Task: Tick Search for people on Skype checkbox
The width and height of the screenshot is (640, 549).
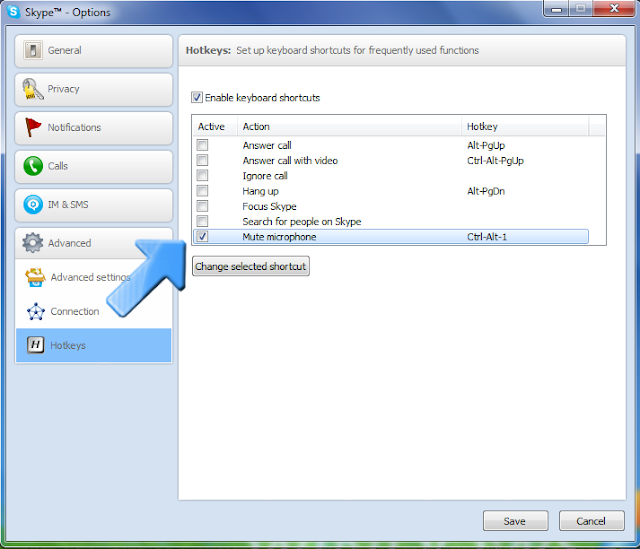Action: [202, 221]
